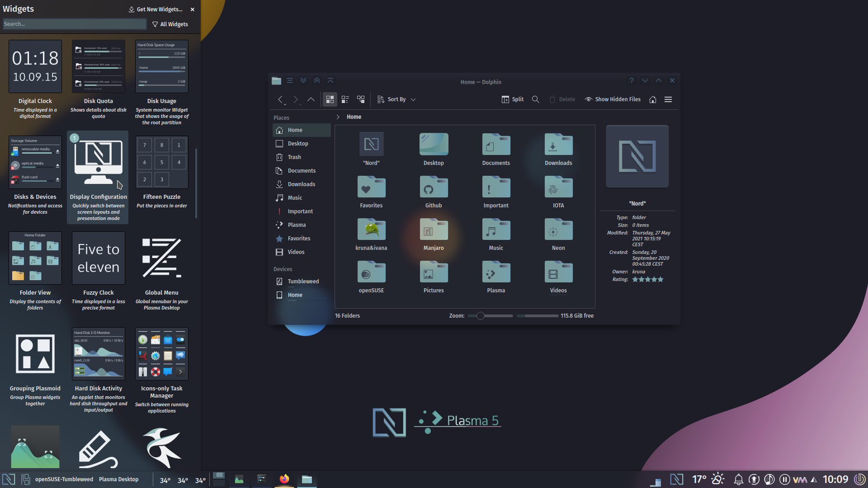
Task: Adjust the Zoom slider in Dolphin
Action: tap(490, 316)
